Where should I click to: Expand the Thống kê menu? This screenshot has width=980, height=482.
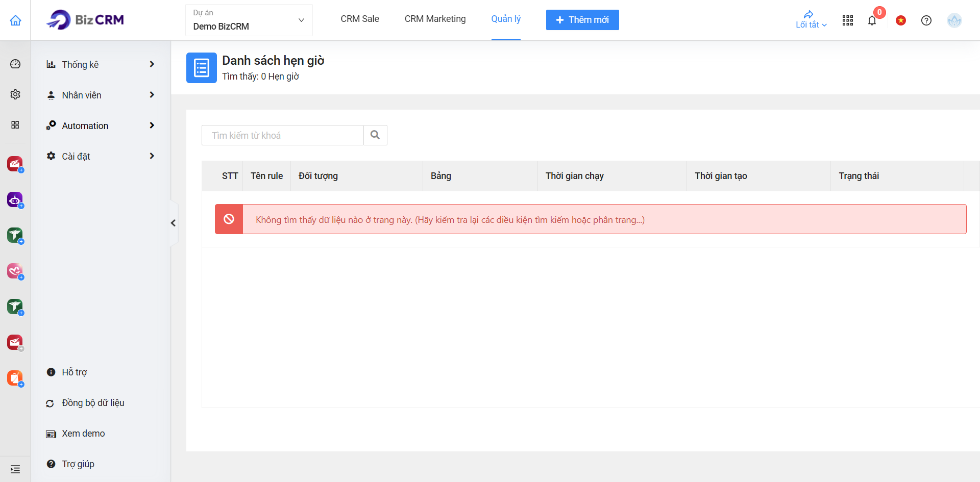pos(100,64)
